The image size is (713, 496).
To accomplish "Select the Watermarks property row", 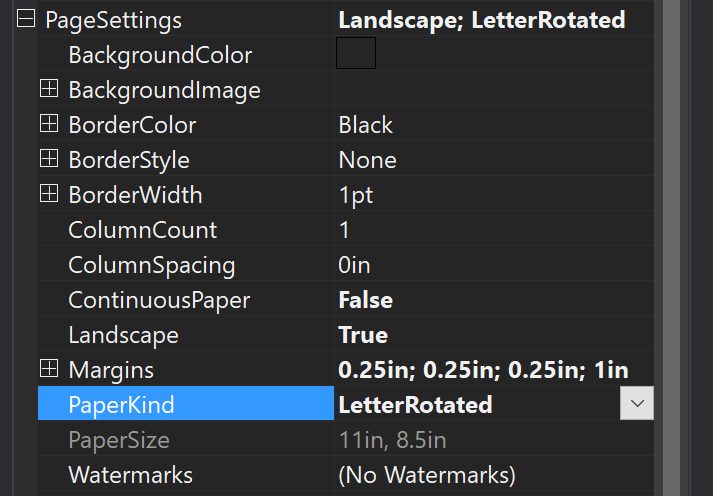I will (x=130, y=475).
